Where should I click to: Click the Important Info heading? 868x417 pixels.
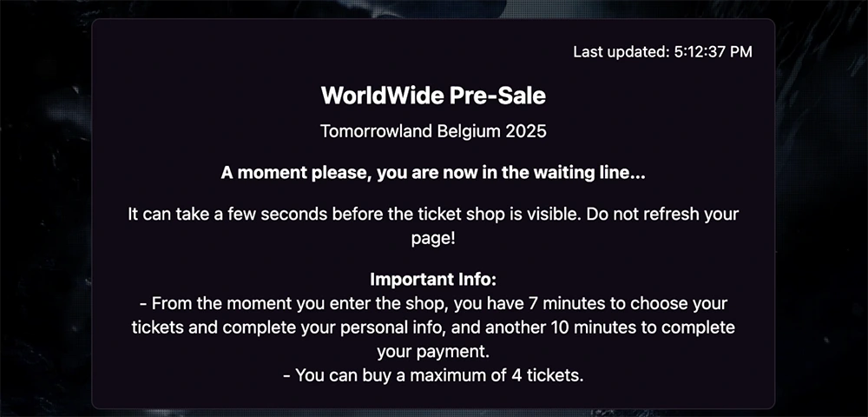(x=433, y=281)
